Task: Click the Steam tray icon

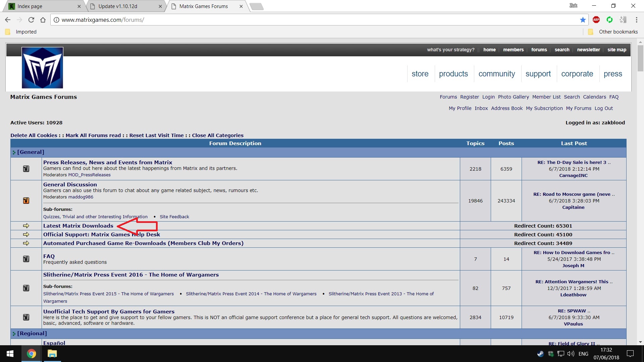Action: coord(540,354)
